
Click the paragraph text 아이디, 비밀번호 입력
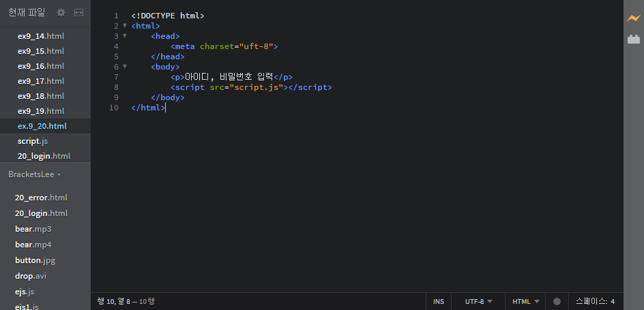point(229,77)
